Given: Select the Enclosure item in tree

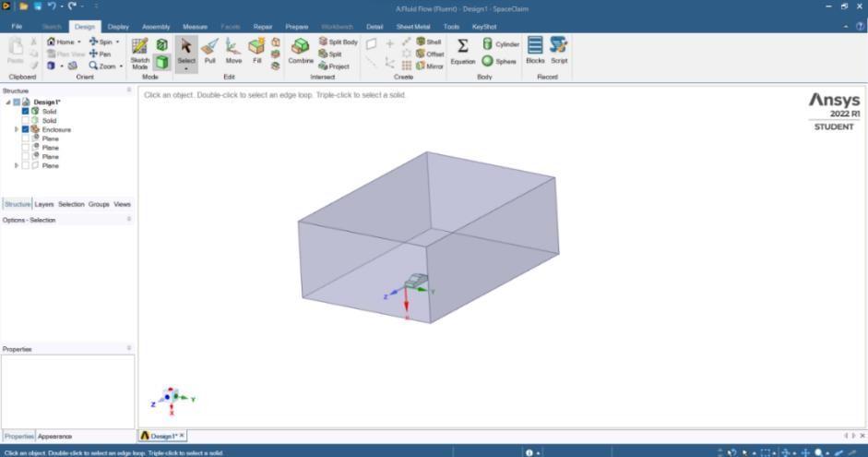Looking at the screenshot, I should 56,129.
